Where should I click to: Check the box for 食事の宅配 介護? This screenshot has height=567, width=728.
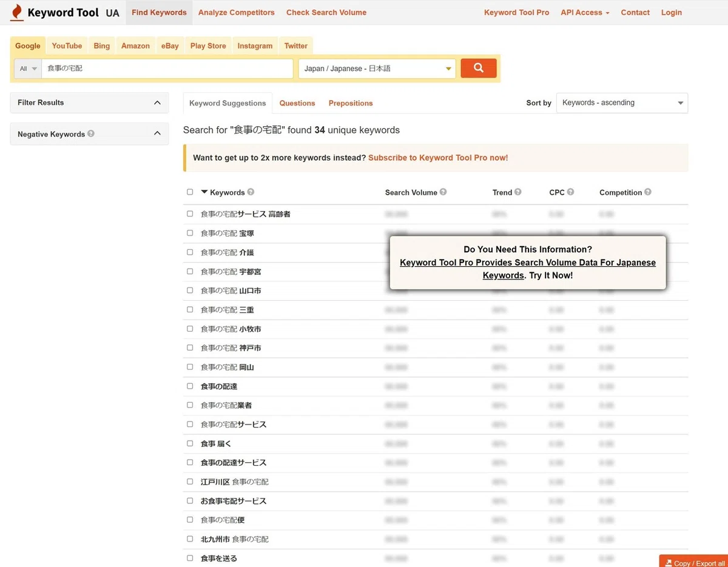click(x=190, y=252)
